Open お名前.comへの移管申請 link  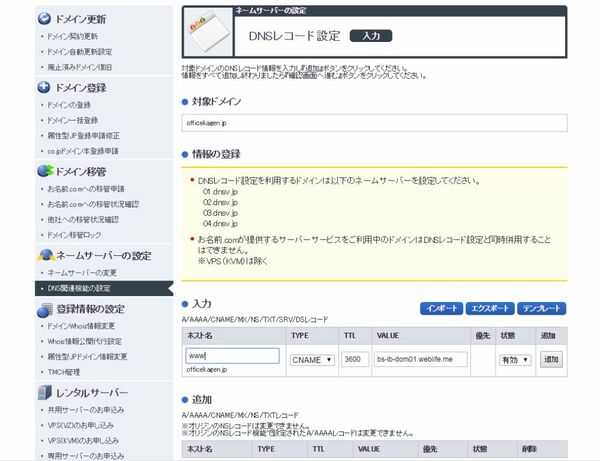[86, 189]
